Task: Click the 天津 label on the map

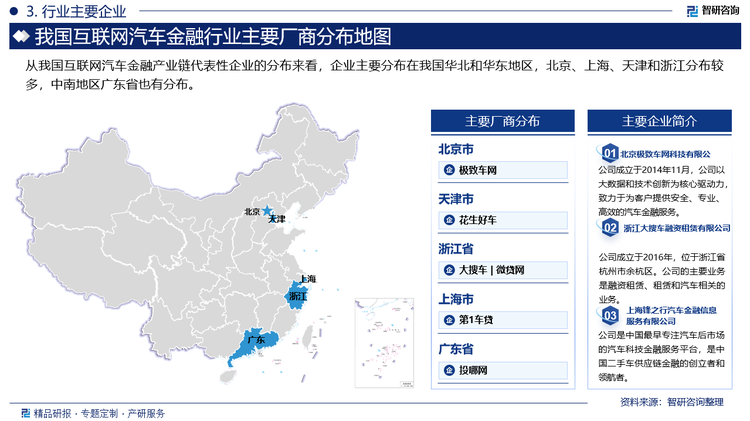Action: point(276,219)
